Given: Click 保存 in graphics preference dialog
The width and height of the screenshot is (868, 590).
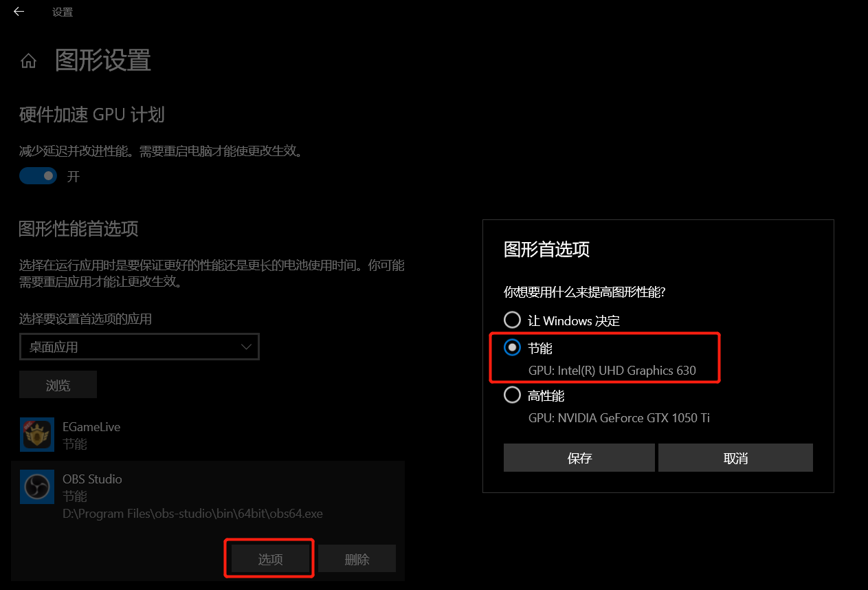Looking at the screenshot, I should (x=579, y=458).
